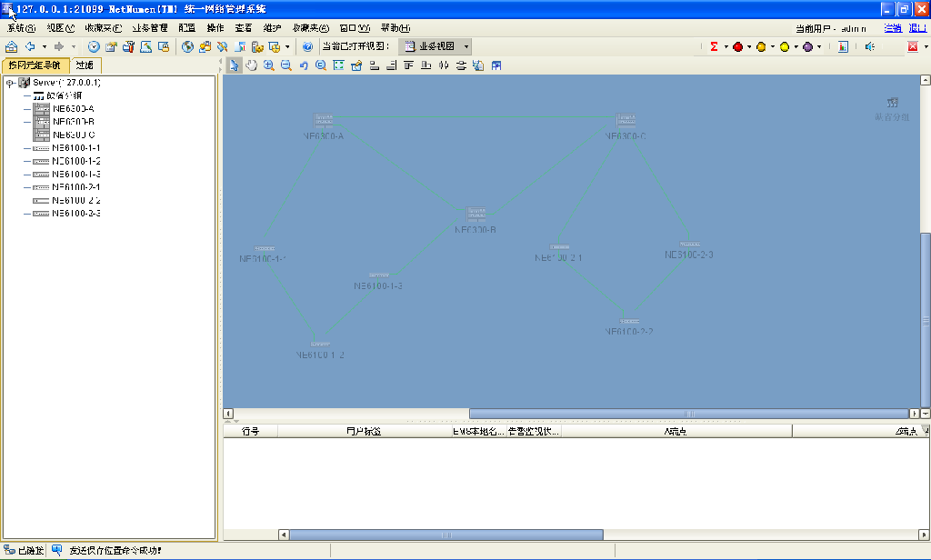Open the business view dropdown selector

(436, 46)
